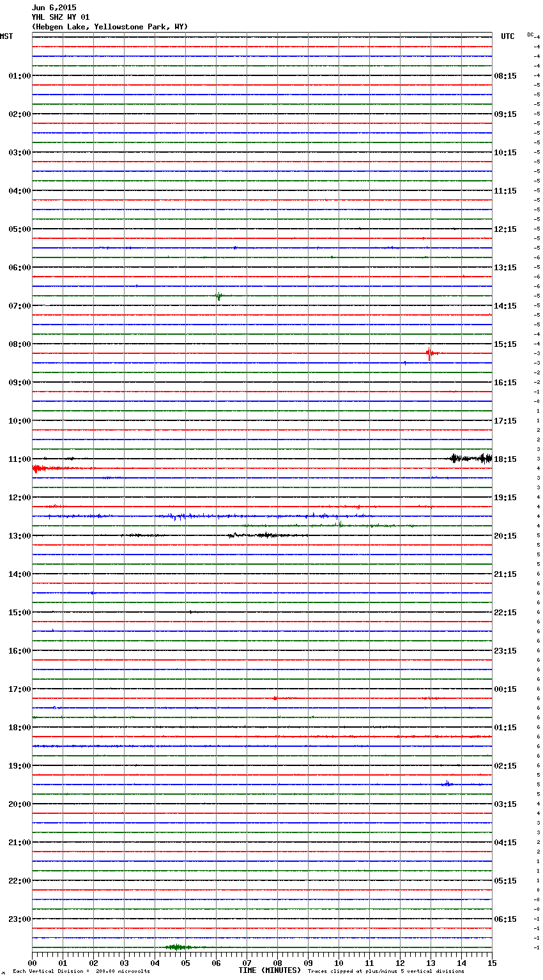Click the 22:15 UTC time label
Image resolution: width=543 pixels, height=980 pixels.
pos(505,613)
